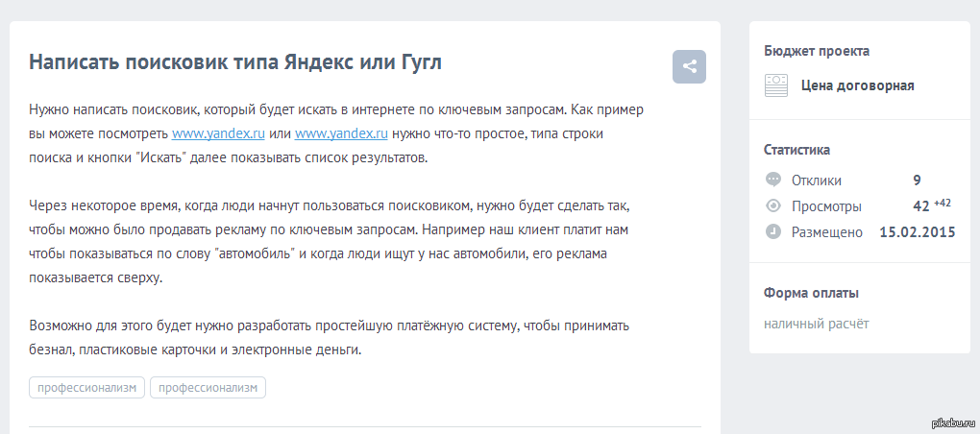Click the paragraph starting 'Через некоторое время'
This screenshot has height=434, width=980.
[329, 242]
